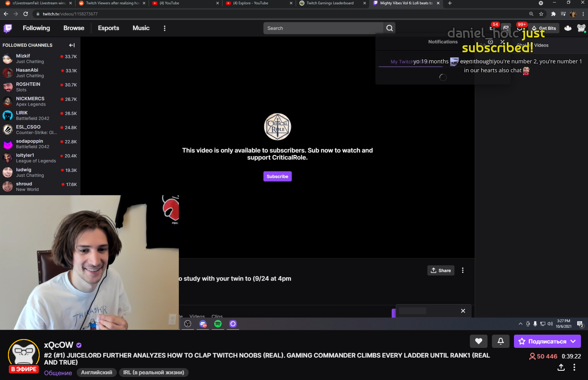
Task: Open video options three-dot menu near Share
Action: click(462, 270)
